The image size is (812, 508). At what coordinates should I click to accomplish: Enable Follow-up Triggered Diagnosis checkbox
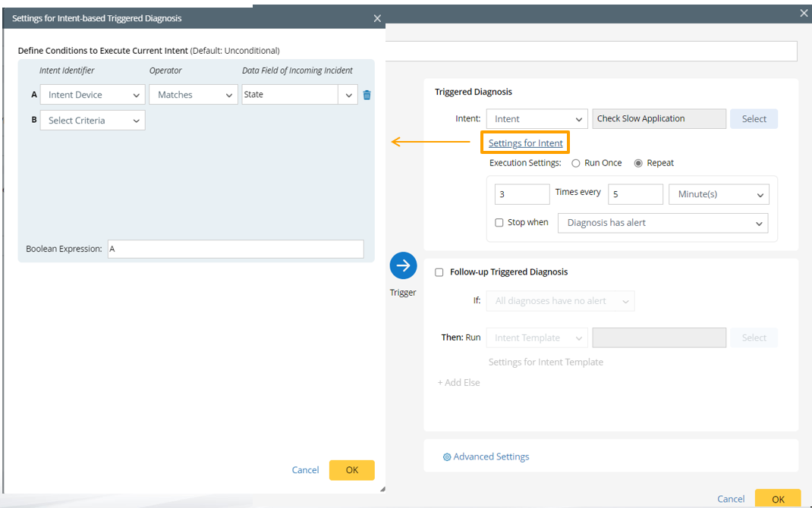click(x=439, y=272)
